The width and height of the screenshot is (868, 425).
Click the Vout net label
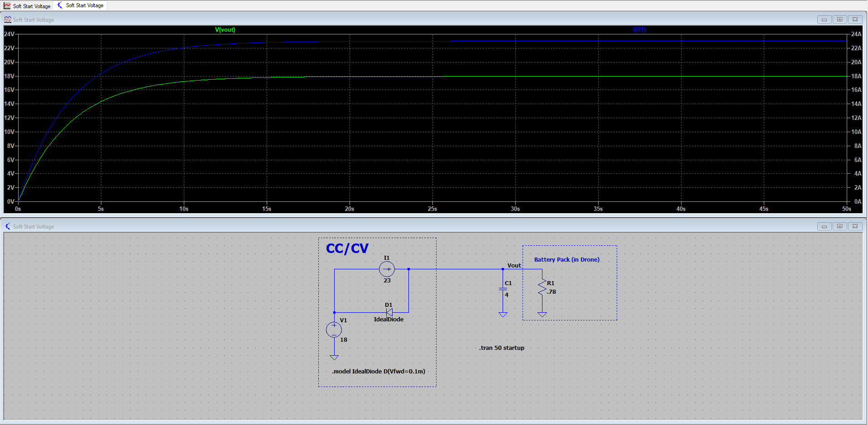514,266
